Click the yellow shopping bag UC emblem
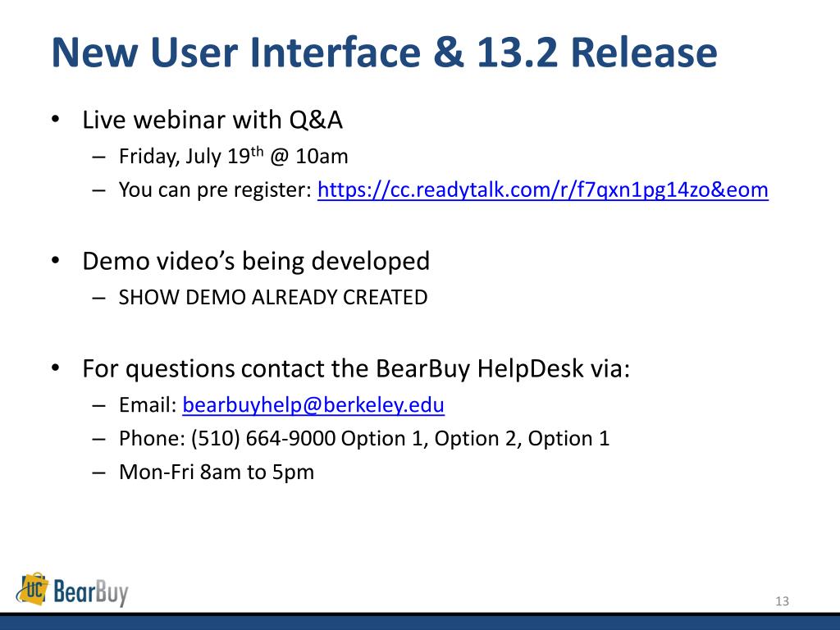This screenshot has height=630, width=840. coord(33,588)
